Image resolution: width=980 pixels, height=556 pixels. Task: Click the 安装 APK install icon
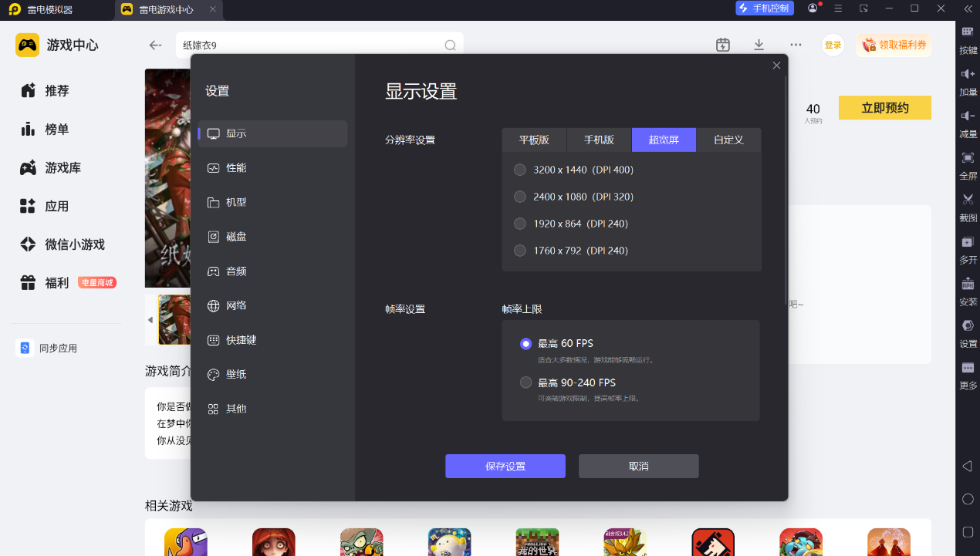coord(968,290)
